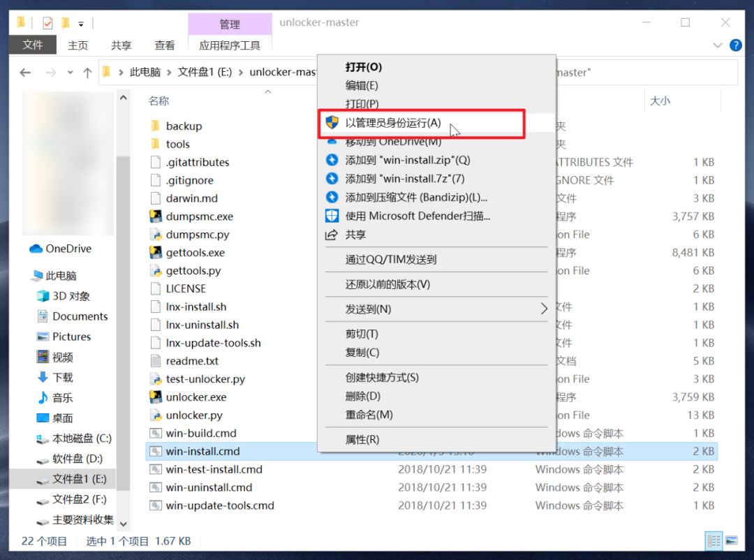
Task: Select the win-uninstall.cmd script icon
Action: (155, 487)
